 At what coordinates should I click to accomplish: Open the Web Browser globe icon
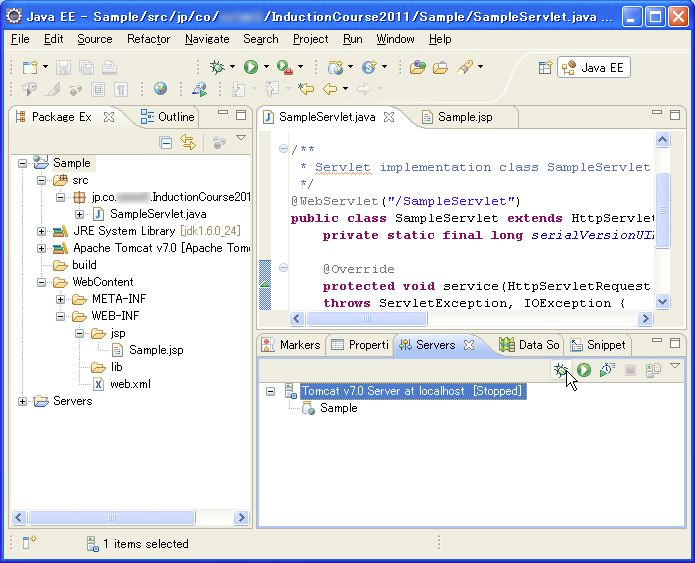[160, 89]
